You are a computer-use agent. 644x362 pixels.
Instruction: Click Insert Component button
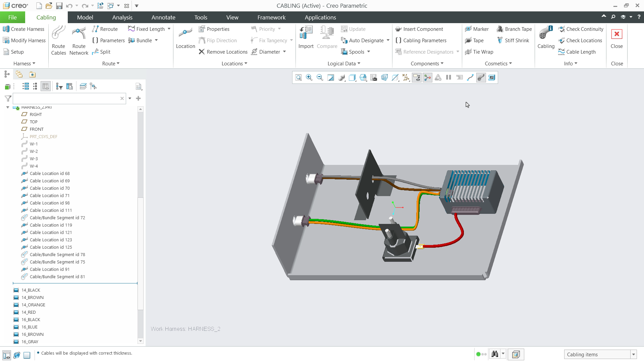pyautogui.click(x=419, y=29)
